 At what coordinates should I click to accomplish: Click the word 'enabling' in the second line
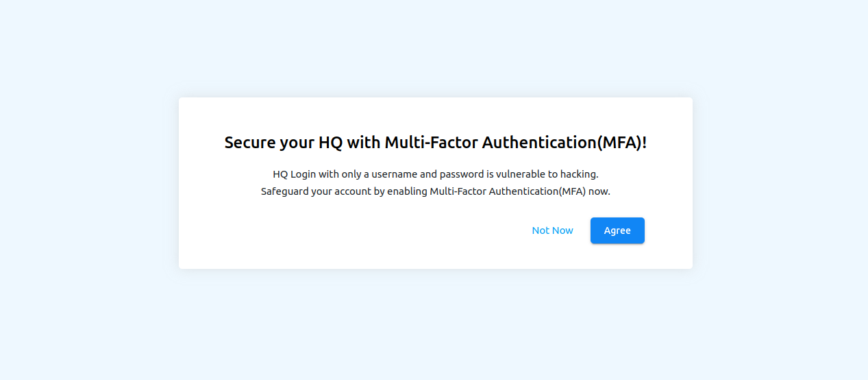pos(407,191)
